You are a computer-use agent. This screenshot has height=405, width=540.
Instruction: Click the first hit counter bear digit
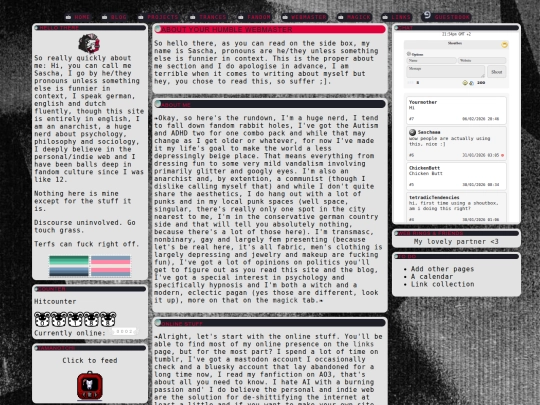pos(42,319)
